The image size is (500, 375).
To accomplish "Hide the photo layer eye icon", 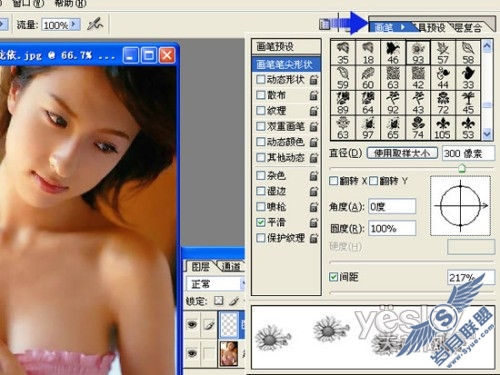I will (x=192, y=353).
